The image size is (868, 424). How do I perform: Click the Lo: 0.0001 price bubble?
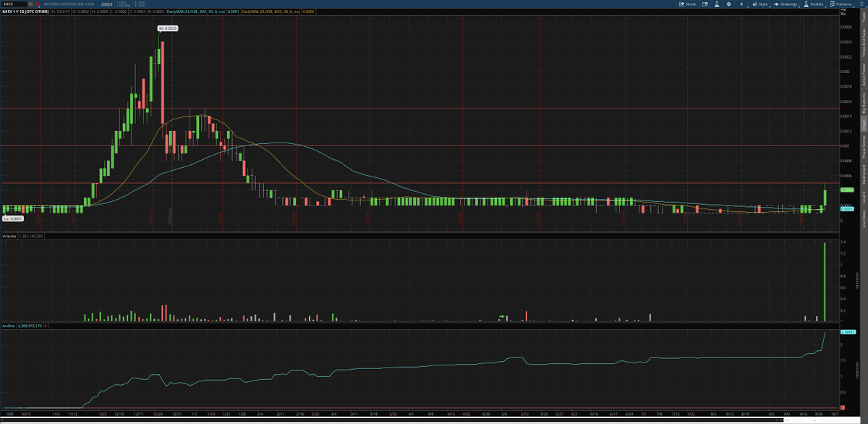click(12, 218)
